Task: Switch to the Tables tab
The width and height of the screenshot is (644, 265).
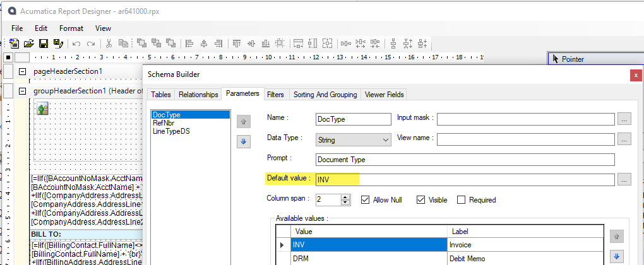Action: click(160, 95)
